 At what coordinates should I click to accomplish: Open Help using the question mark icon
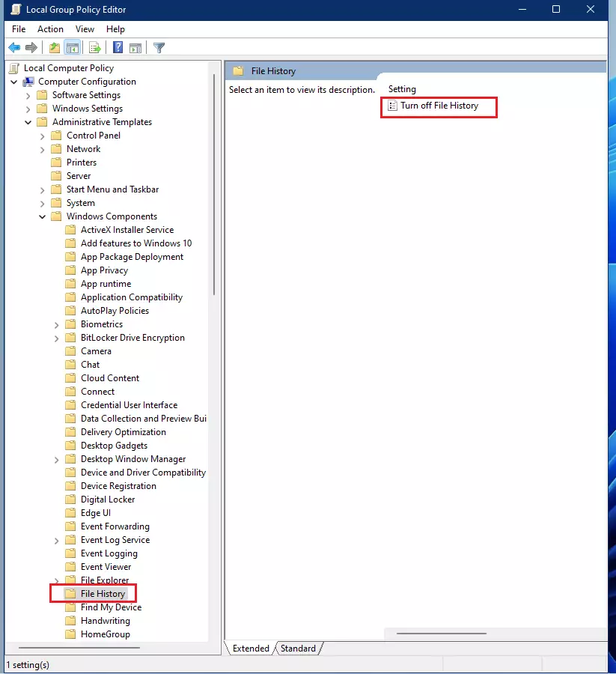click(x=118, y=47)
